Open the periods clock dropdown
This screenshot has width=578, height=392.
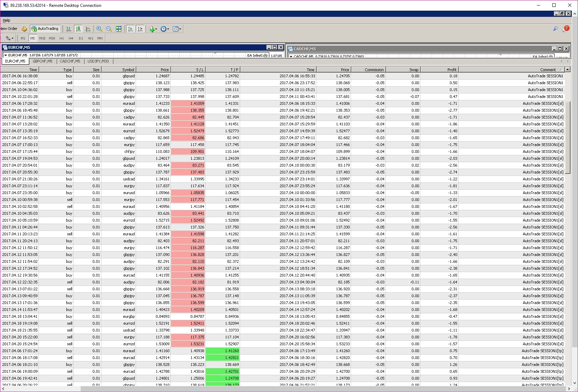(165, 29)
